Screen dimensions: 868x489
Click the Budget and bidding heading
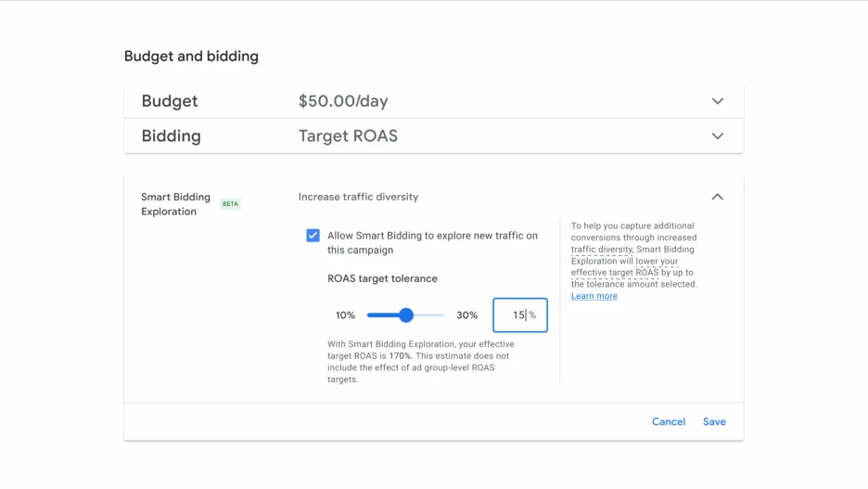tap(191, 56)
